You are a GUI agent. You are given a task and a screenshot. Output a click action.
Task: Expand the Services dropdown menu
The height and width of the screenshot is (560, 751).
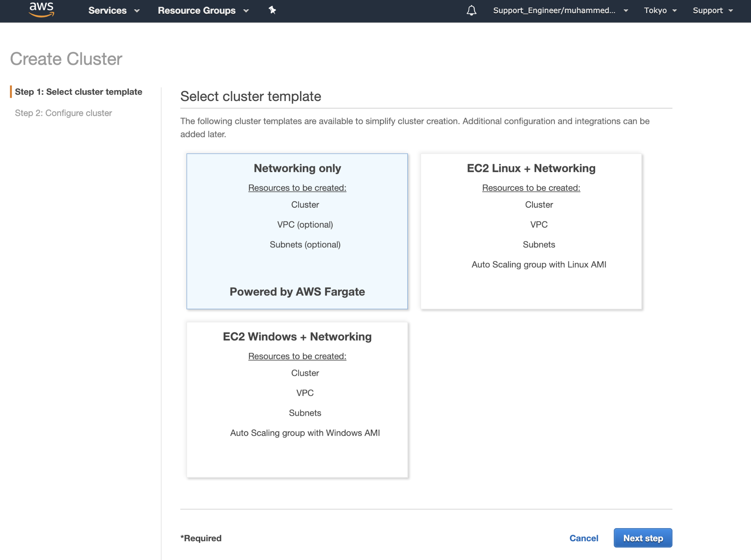[107, 11]
